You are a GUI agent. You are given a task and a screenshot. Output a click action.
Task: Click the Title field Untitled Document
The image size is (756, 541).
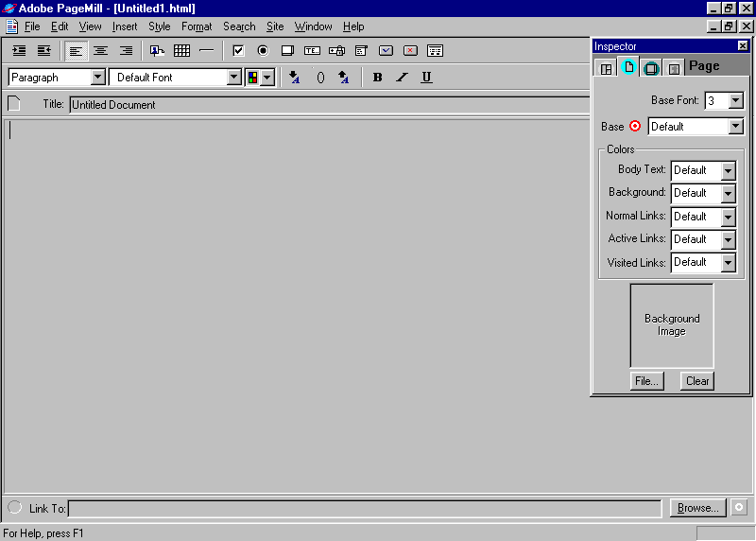[x=329, y=105]
